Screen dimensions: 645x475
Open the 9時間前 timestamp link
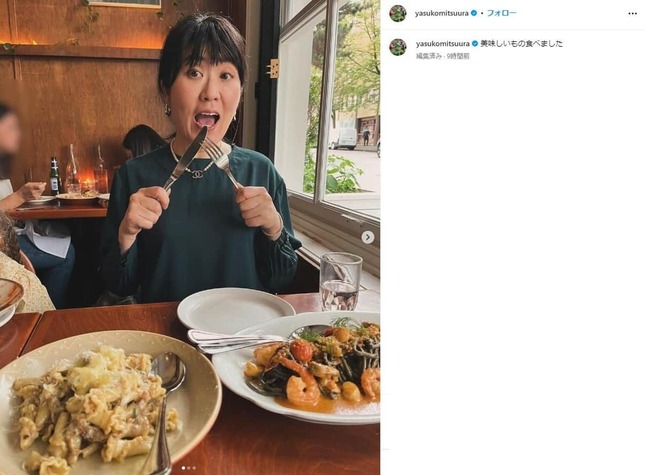[x=458, y=56]
